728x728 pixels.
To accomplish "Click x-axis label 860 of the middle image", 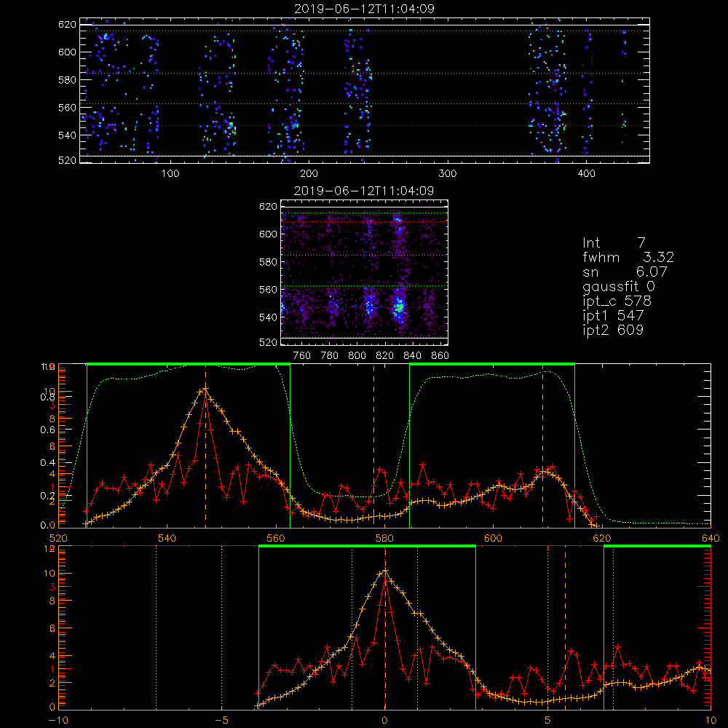I will coord(440,356).
